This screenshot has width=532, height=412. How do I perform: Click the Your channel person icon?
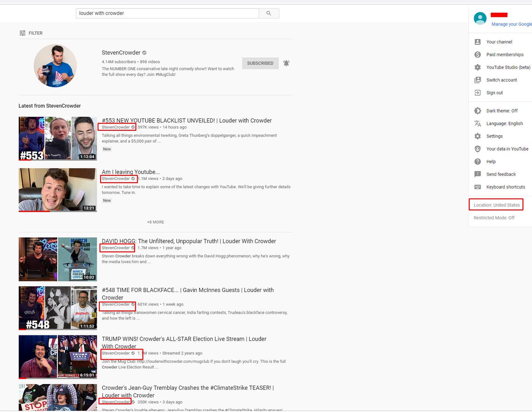point(477,42)
